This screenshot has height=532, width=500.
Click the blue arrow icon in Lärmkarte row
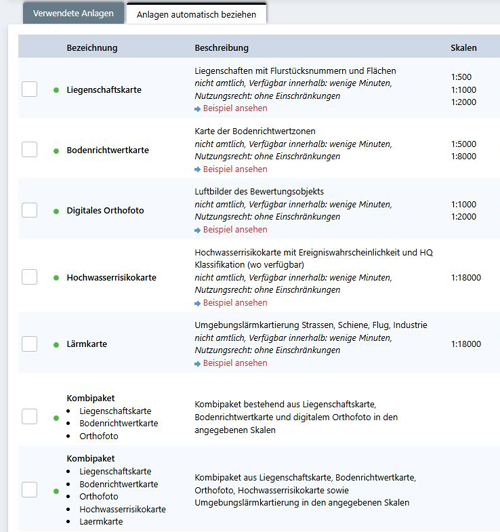pyautogui.click(x=197, y=364)
